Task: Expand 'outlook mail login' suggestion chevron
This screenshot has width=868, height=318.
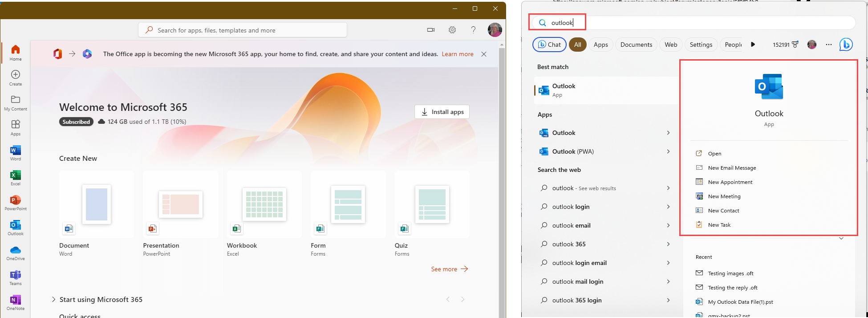Action: [x=668, y=281]
